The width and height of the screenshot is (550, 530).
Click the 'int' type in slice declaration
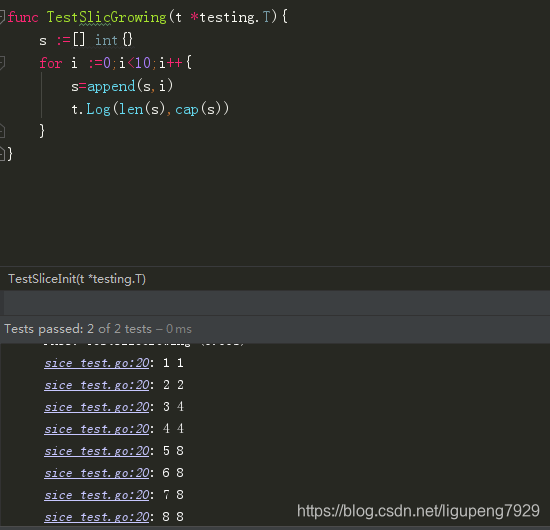pyautogui.click(x=106, y=40)
